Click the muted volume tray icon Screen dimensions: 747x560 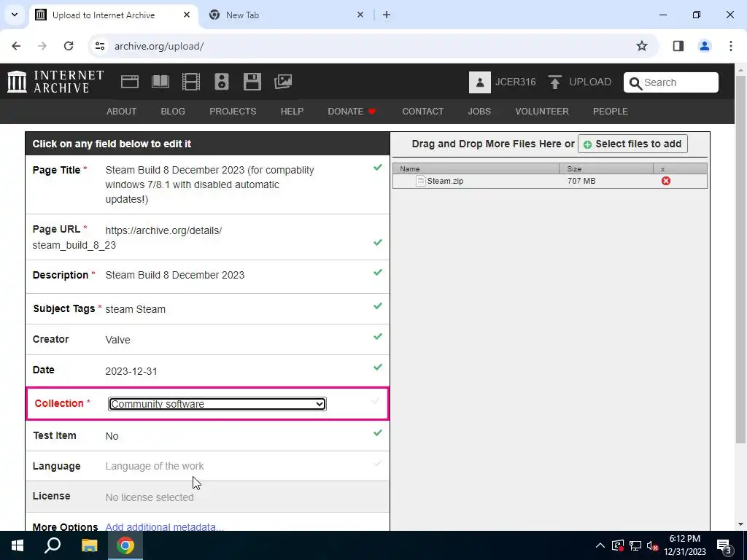[x=652, y=545]
